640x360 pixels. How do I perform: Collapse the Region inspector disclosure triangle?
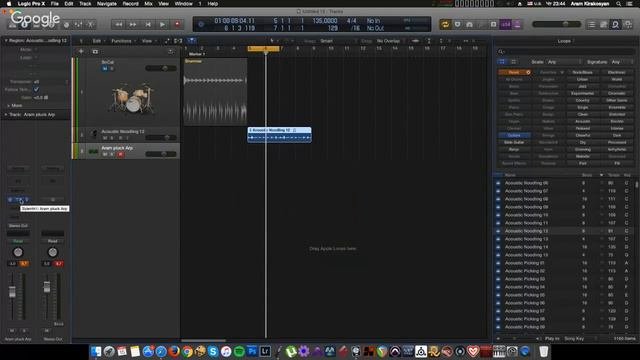[6, 40]
